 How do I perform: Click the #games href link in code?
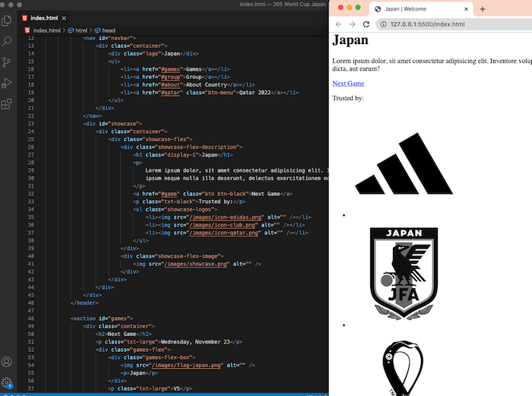pos(170,69)
